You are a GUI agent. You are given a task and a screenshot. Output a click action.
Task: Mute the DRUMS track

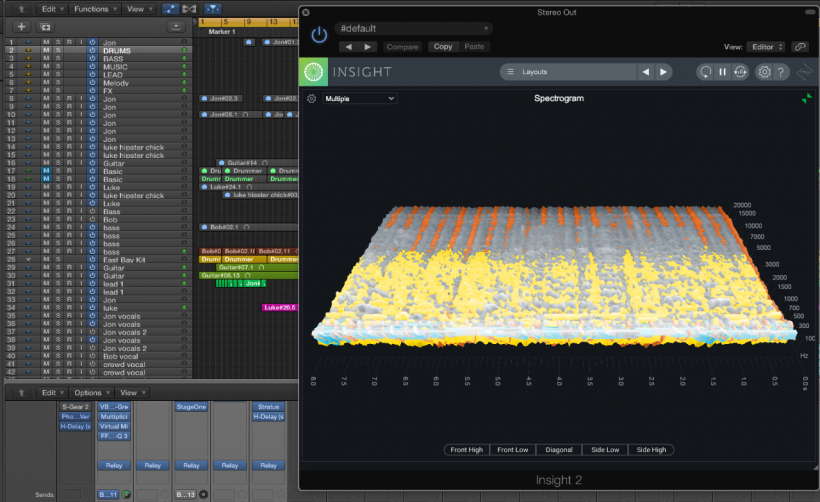[x=46, y=50]
